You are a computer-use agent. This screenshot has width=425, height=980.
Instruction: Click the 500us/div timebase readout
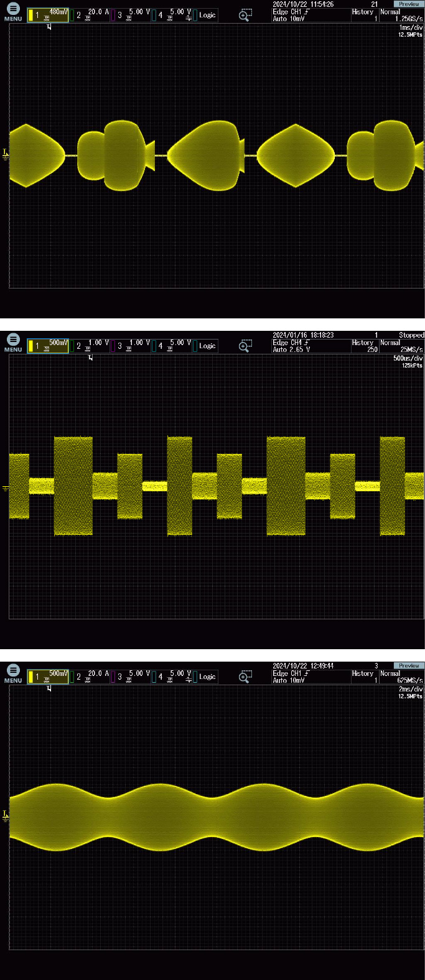tap(408, 359)
